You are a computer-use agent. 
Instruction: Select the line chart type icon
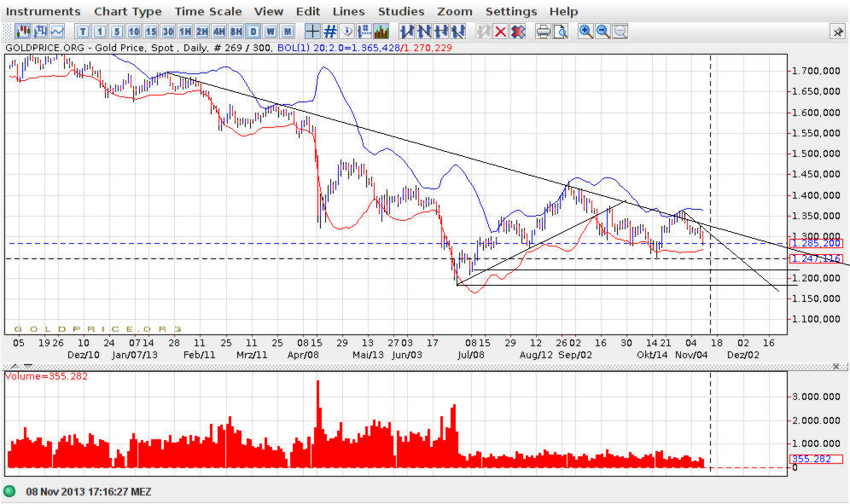(x=57, y=32)
